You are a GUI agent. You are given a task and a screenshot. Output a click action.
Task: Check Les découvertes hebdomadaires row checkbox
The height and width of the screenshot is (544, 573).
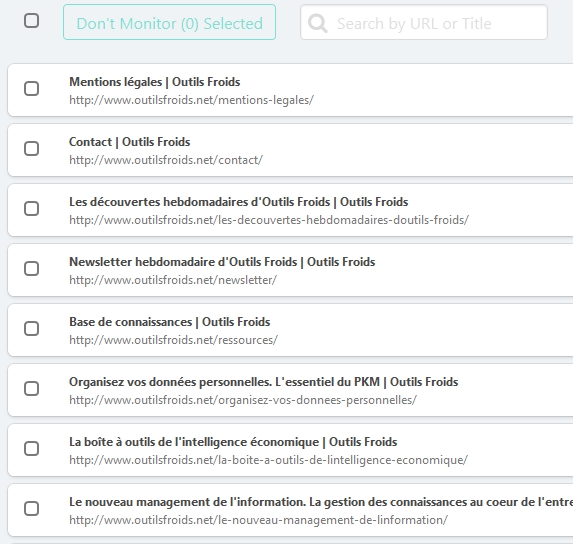coord(31,208)
